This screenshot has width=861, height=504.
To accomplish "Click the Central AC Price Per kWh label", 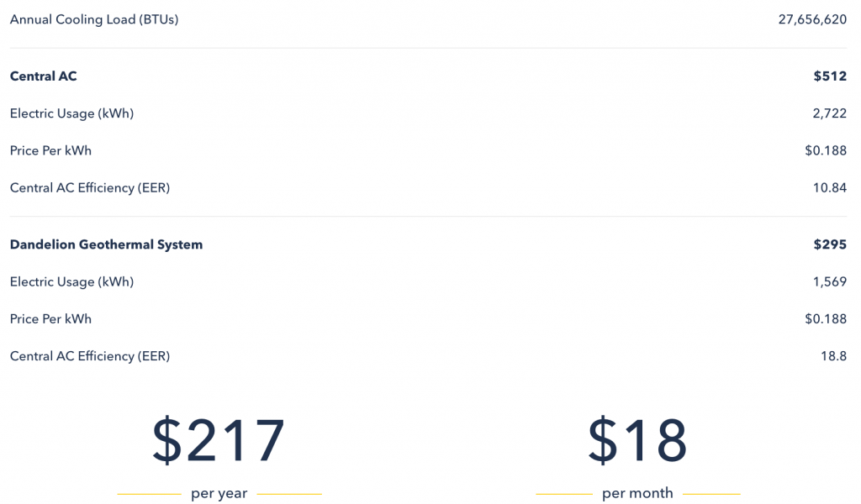I will (50, 151).
